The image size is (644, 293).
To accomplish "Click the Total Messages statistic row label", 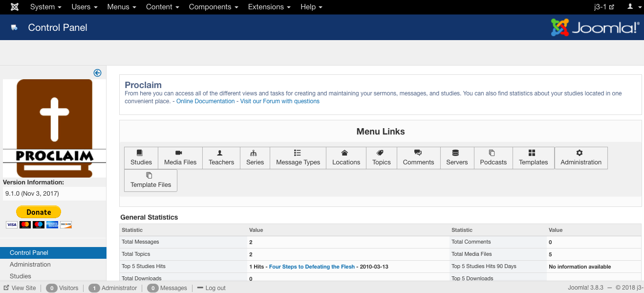I will tap(140, 242).
